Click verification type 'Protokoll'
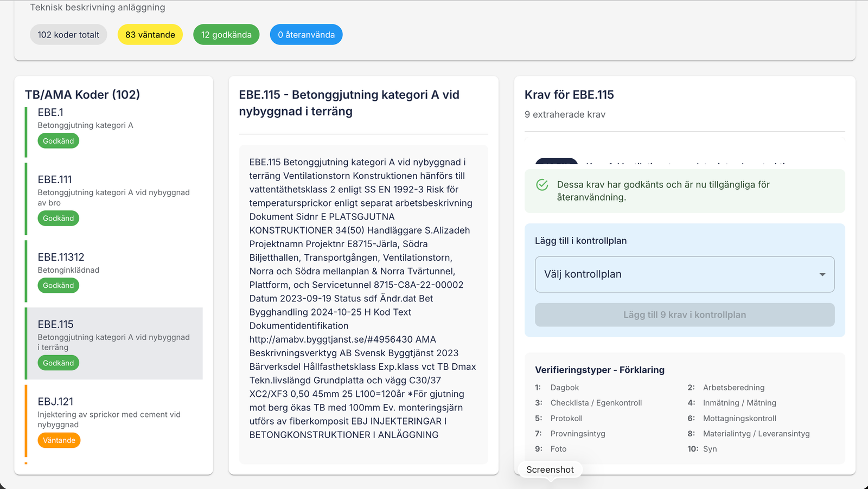The image size is (868, 489). pyautogui.click(x=566, y=419)
